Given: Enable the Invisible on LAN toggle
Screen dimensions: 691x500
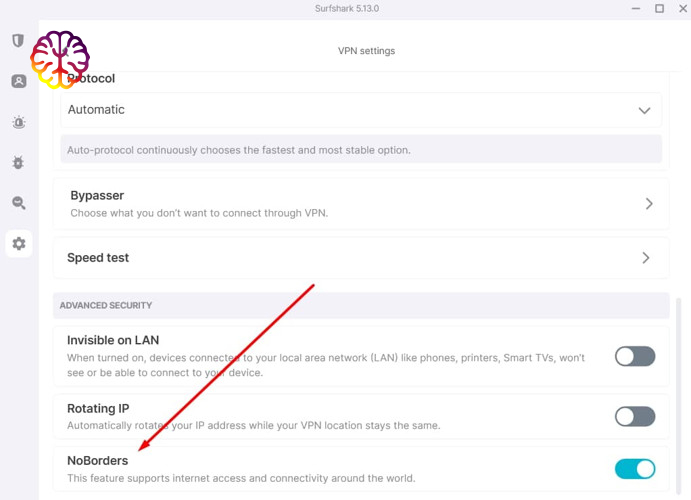Looking at the screenshot, I should 634,356.
